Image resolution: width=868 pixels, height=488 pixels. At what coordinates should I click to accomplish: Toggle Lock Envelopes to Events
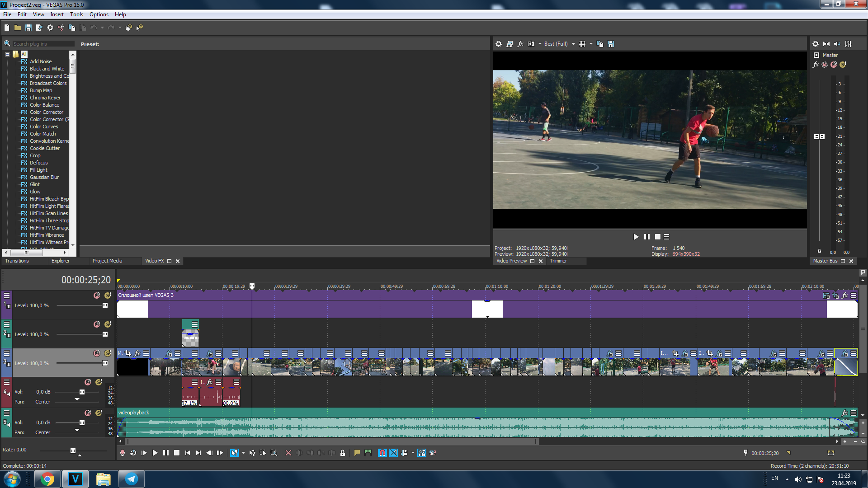click(x=422, y=453)
